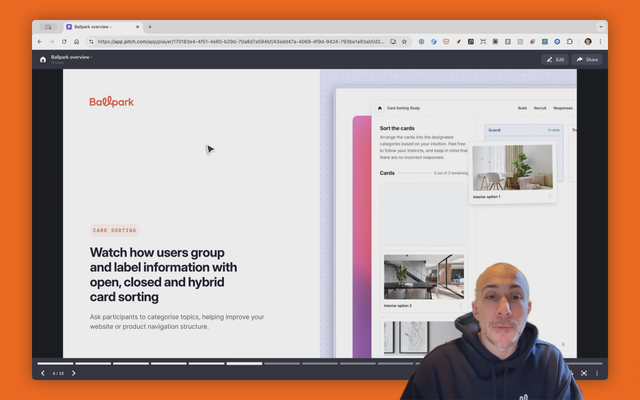Viewport: 640px width, 400px height.
Task: Click the 'Ask participants to categorise topics' paragraph
Action: click(x=177, y=322)
